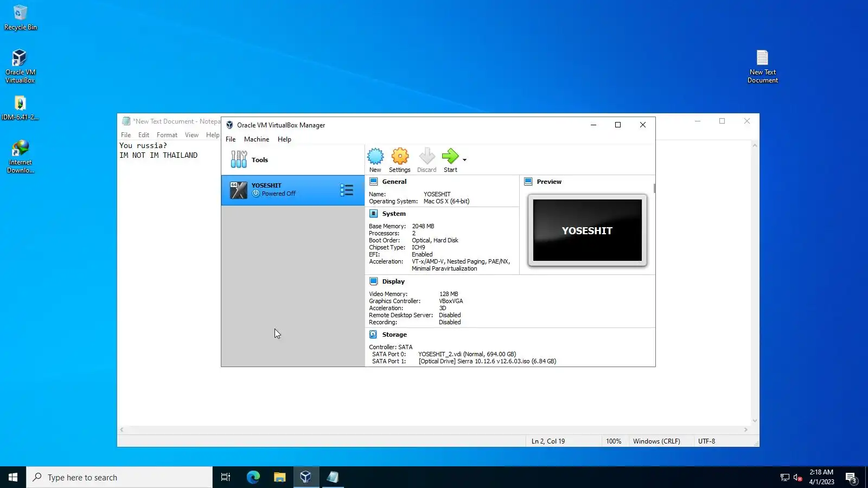Click the Preview panel icon
The image size is (868, 488).
[x=528, y=182]
